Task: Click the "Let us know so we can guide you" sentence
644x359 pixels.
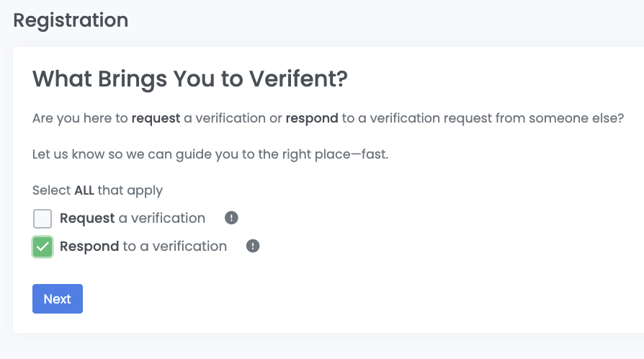Action: (210, 154)
